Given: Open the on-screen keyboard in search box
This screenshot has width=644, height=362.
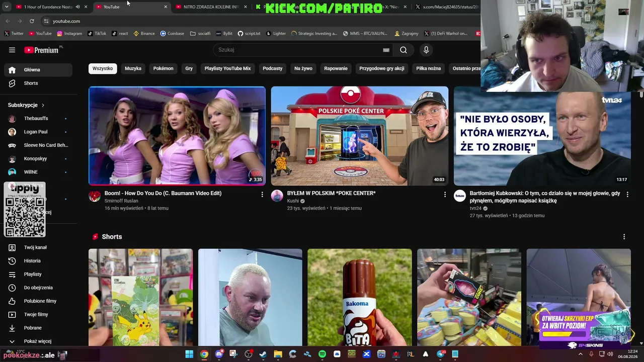Looking at the screenshot, I should coord(386,50).
